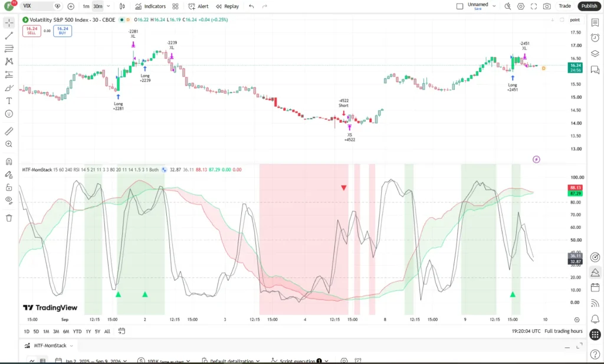Select the crosshair cursor tool
This screenshot has width=604, height=364.
(9, 23)
